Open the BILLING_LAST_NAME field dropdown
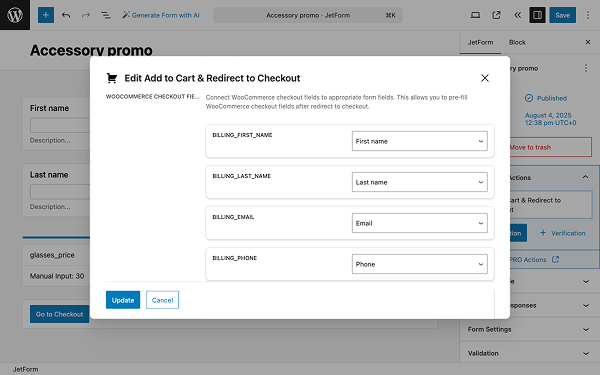 [419, 182]
